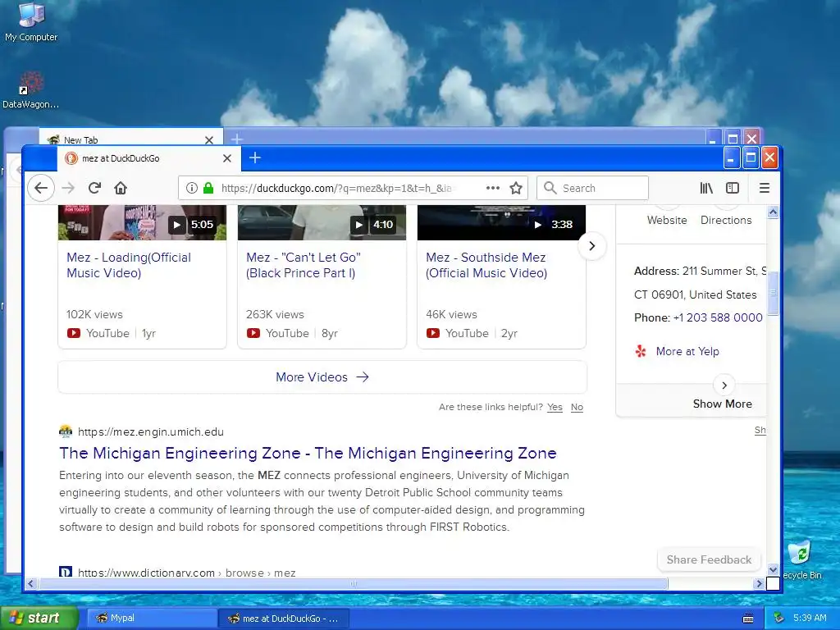Click Share Feedback button

[709, 559]
